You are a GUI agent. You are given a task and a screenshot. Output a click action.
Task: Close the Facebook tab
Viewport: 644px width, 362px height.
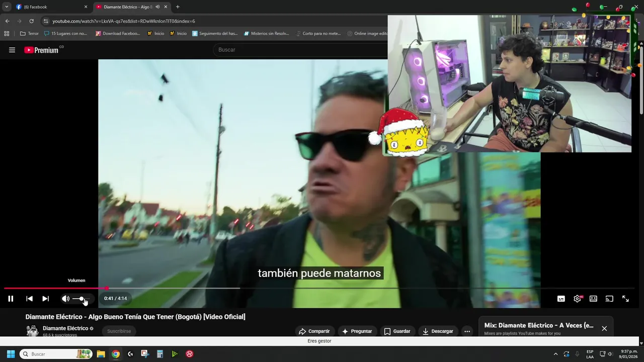(x=86, y=7)
